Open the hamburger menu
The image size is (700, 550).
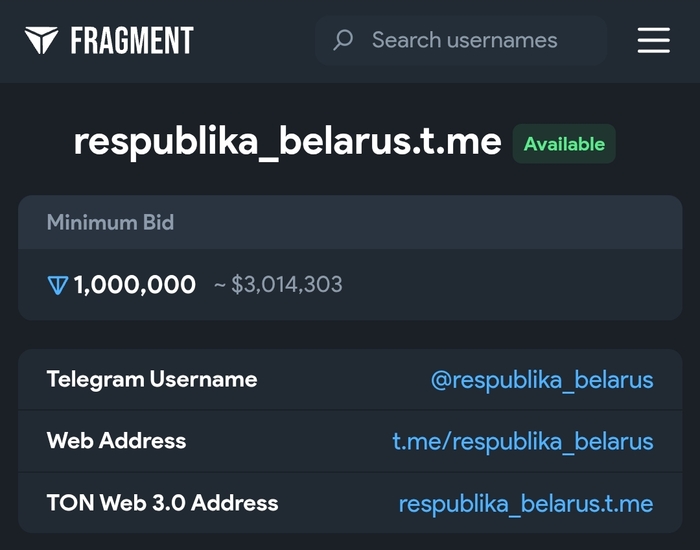[x=653, y=40]
